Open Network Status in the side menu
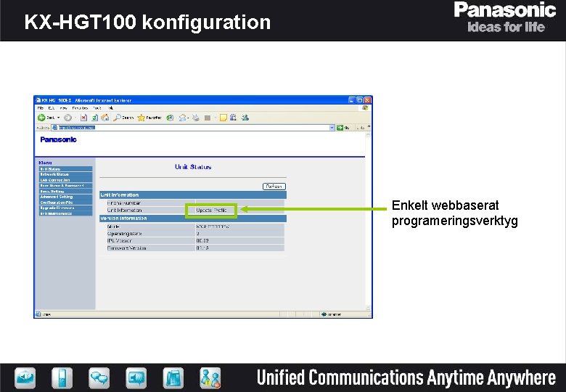 (66, 174)
